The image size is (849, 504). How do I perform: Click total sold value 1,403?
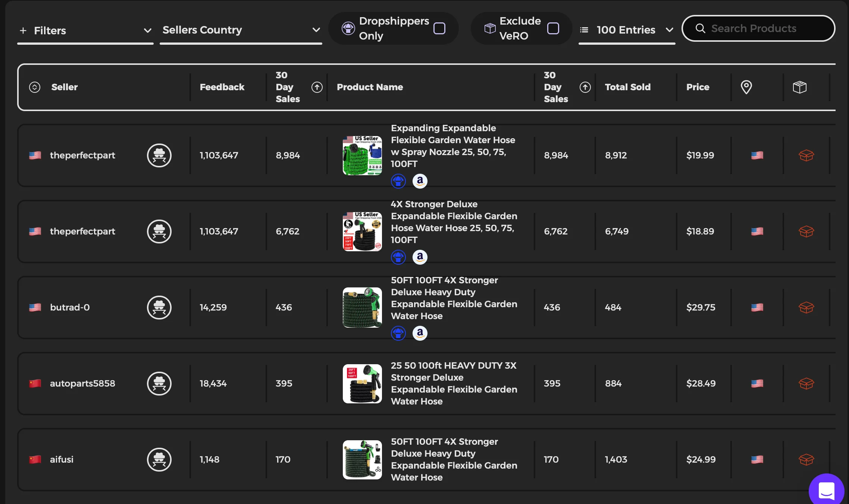616,460
